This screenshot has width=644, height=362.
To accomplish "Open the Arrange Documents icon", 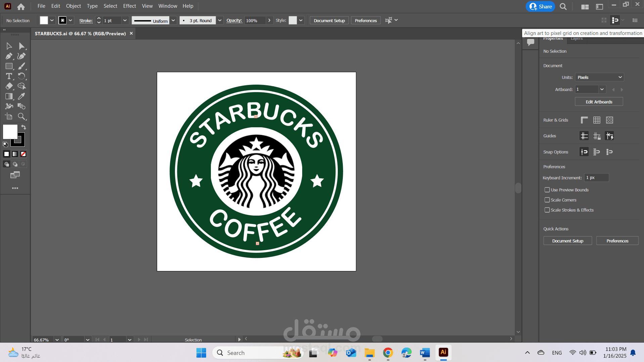I will [x=585, y=6].
